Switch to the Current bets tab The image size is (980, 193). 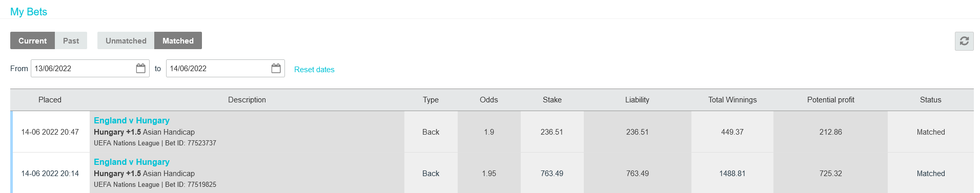coord(32,40)
